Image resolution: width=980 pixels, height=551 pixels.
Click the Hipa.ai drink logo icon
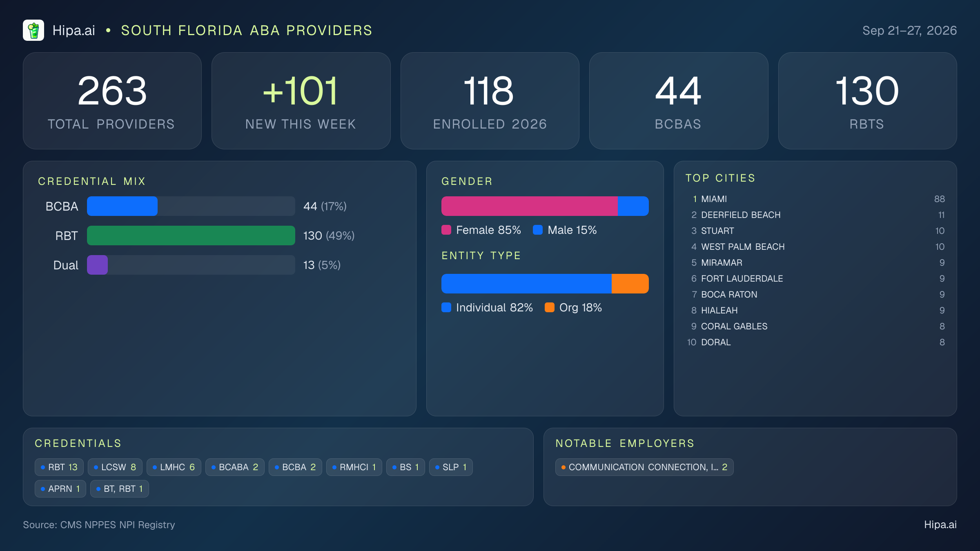(33, 30)
